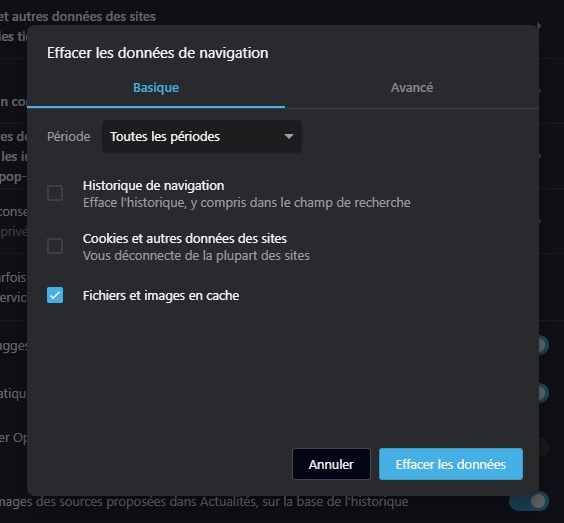The image size is (564, 523).
Task: Click the Fichiers et images en cache label
Action: (161, 296)
